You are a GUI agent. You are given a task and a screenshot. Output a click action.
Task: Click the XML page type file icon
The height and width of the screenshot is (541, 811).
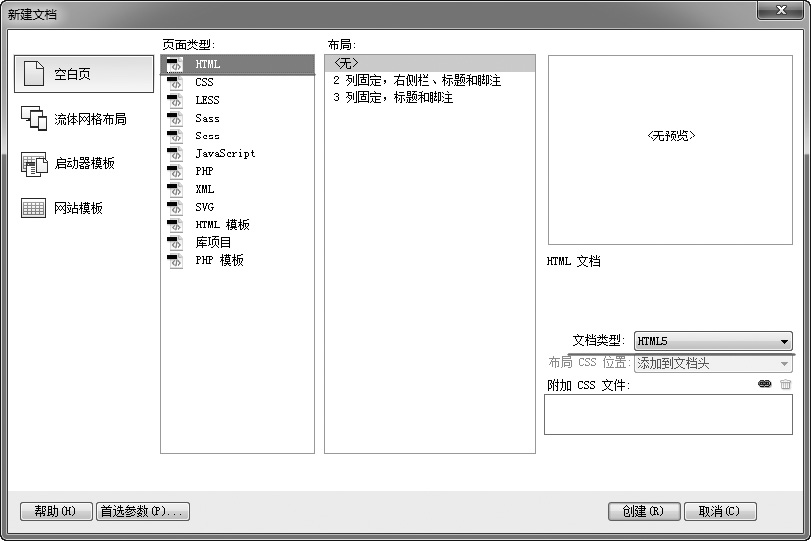pos(175,189)
